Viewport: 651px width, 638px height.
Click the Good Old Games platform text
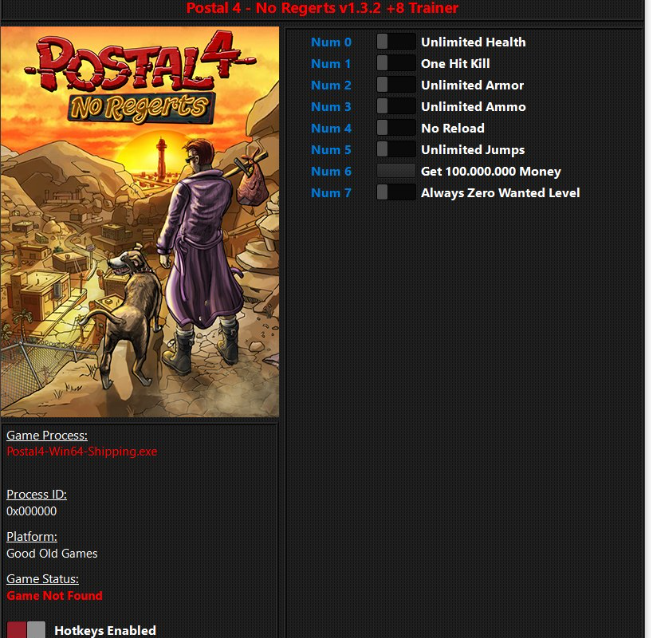(52, 554)
